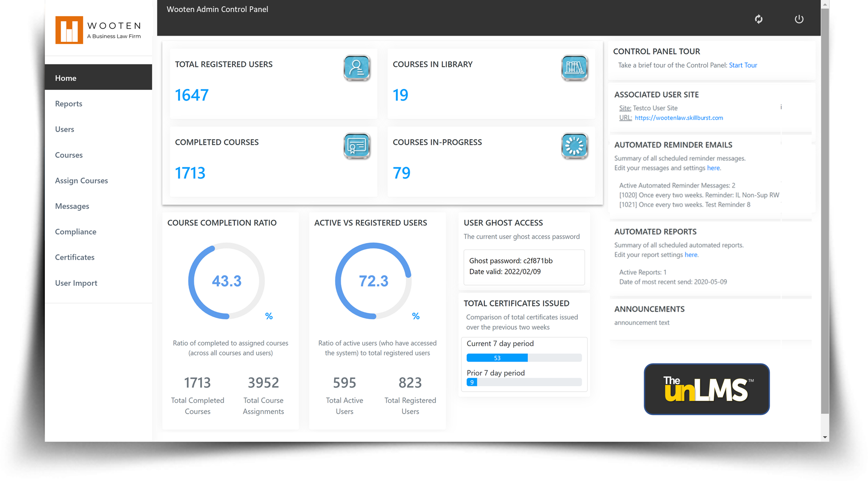Click the Ghost password box
Image resolution: width=868 pixels, height=481 pixels.
coord(524,267)
